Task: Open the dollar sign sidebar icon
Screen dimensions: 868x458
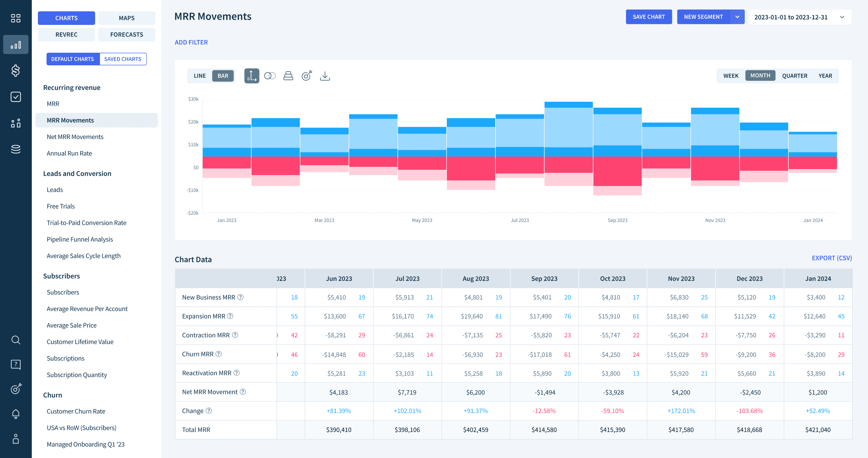Action: pyautogui.click(x=16, y=71)
